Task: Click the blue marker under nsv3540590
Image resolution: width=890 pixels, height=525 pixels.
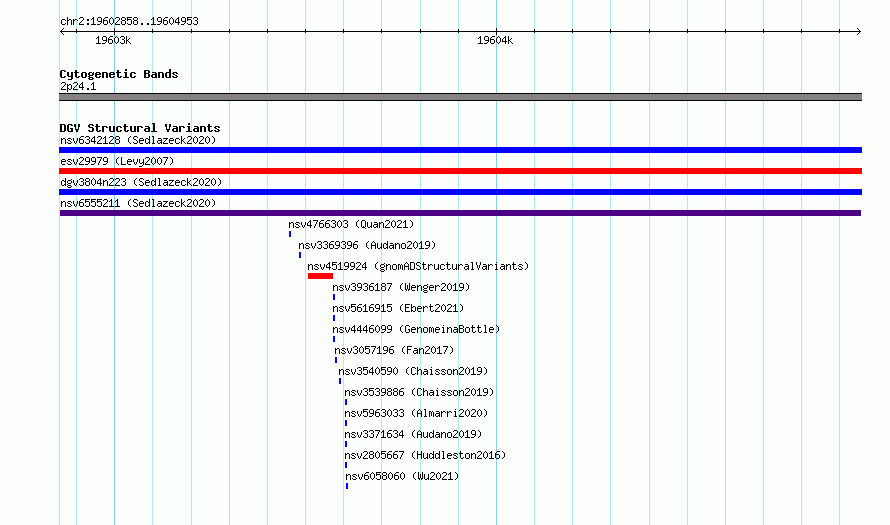Action: [340, 381]
